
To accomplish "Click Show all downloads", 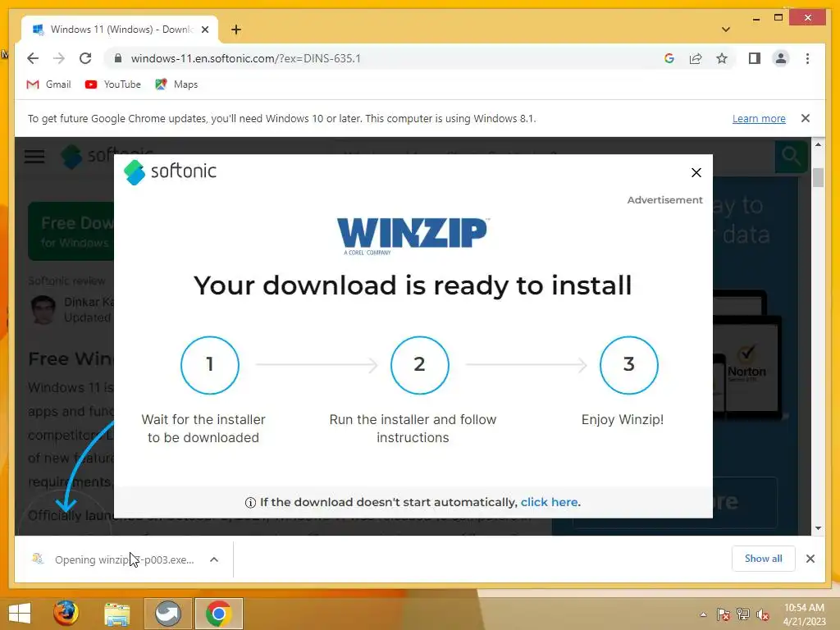I will [x=764, y=559].
